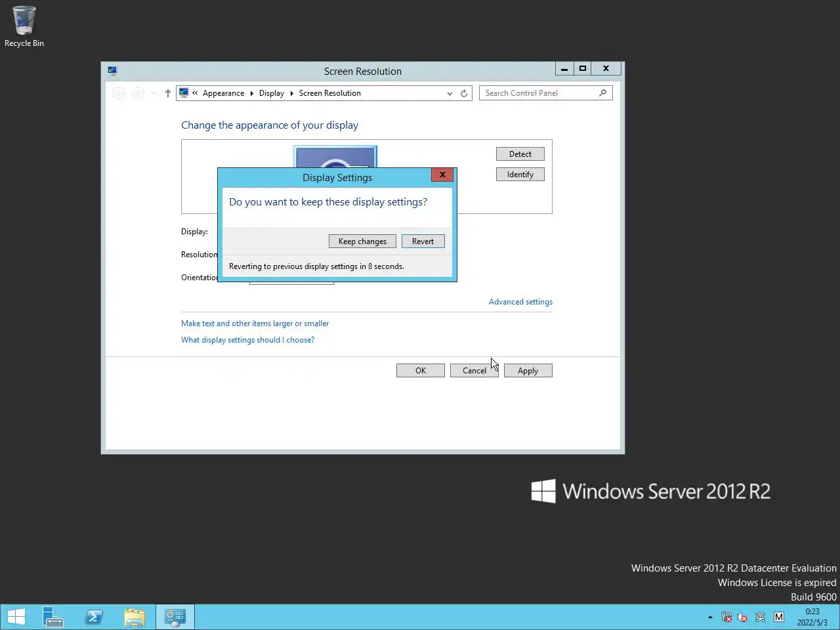Image resolution: width=840 pixels, height=630 pixels.
Task: Open What display settings should I choose
Action: tap(247, 340)
